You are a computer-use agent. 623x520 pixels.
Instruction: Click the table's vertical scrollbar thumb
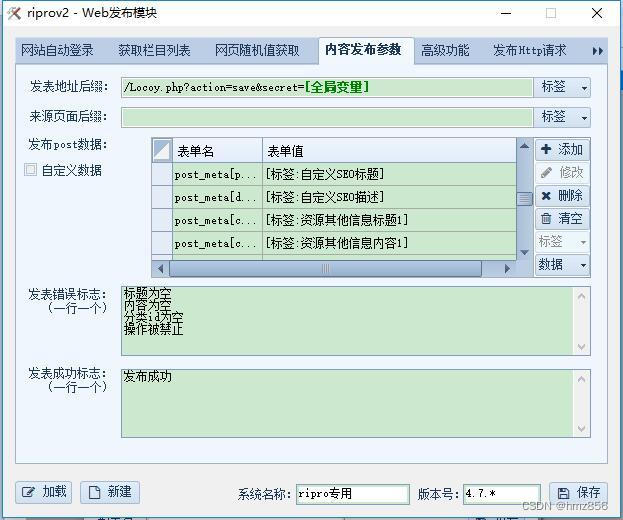click(x=524, y=199)
